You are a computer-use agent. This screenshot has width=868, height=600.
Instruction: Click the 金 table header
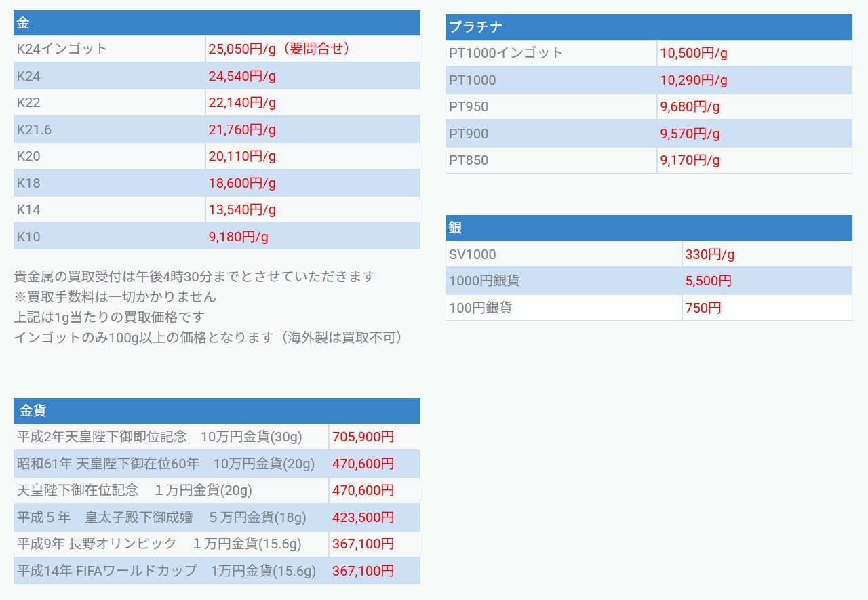[x=217, y=22]
